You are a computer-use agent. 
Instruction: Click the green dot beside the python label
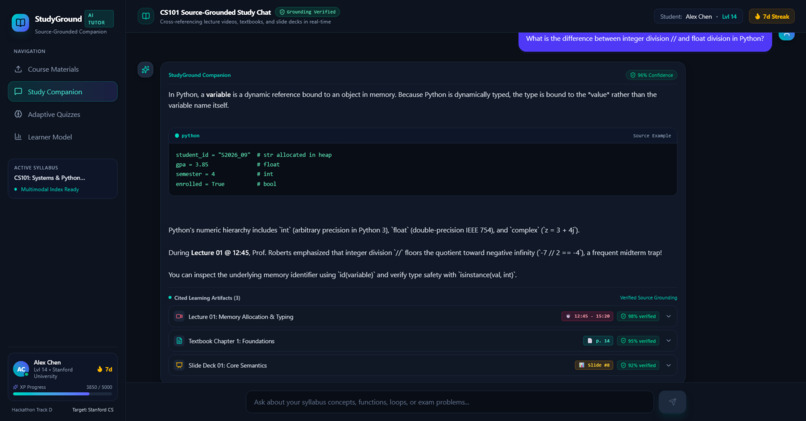[x=177, y=136]
